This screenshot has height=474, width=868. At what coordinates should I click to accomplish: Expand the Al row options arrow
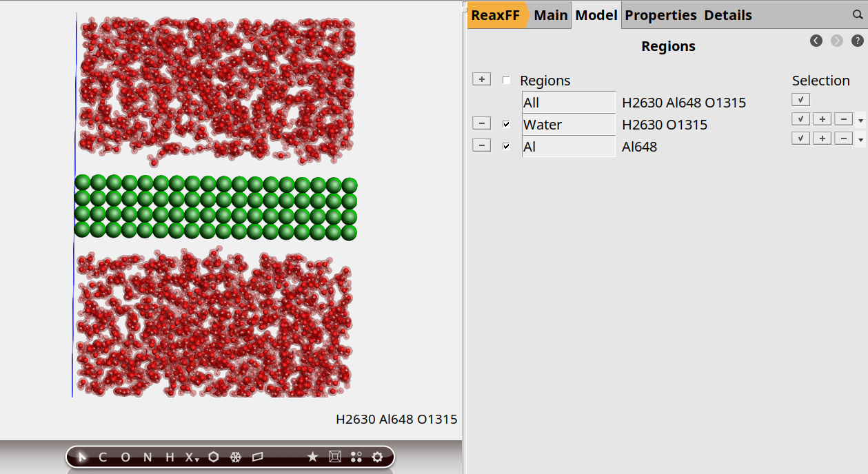860,140
